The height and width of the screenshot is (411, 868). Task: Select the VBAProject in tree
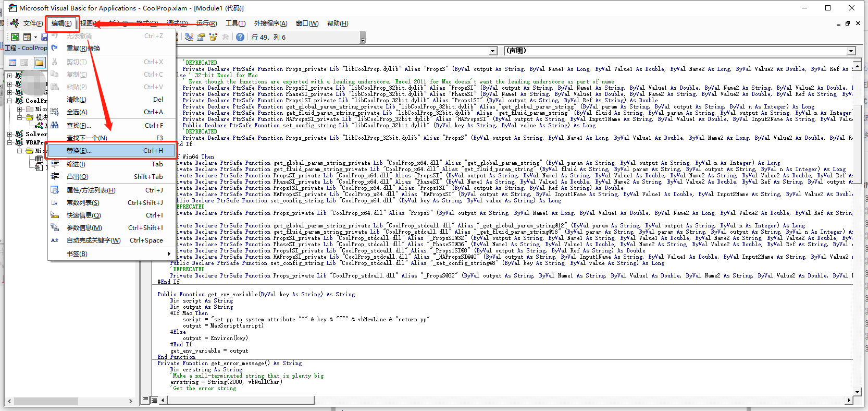coord(36,142)
